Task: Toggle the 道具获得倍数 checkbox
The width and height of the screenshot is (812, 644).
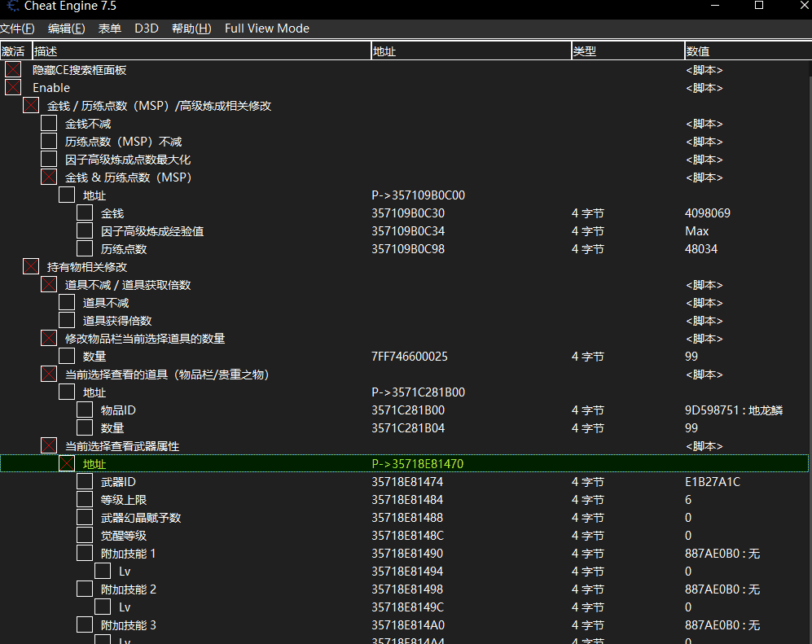Action: [x=67, y=321]
